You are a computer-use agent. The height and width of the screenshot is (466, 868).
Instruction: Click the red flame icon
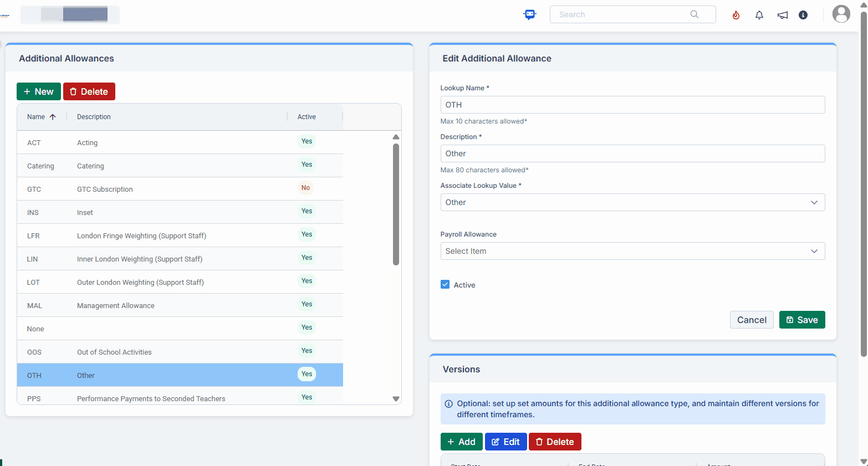click(x=736, y=15)
